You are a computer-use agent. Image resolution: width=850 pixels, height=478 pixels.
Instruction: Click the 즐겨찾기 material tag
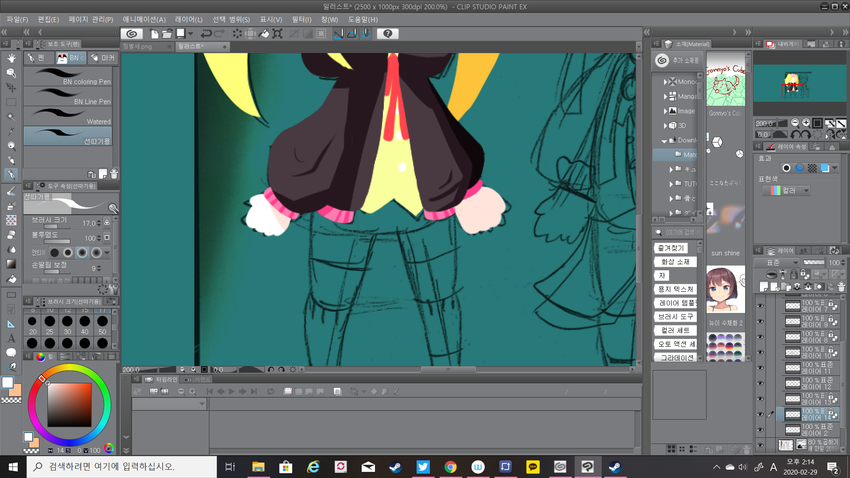pyautogui.click(x=671, y=248)
